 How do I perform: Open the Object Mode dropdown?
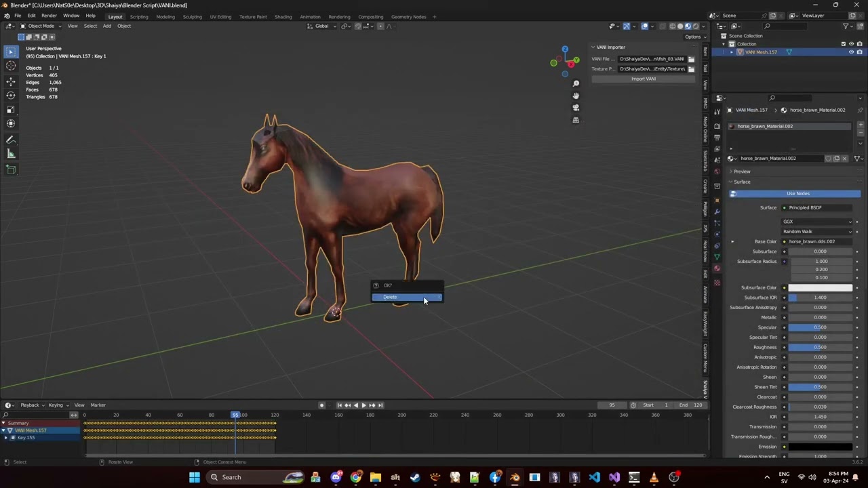tap(41, 26)
